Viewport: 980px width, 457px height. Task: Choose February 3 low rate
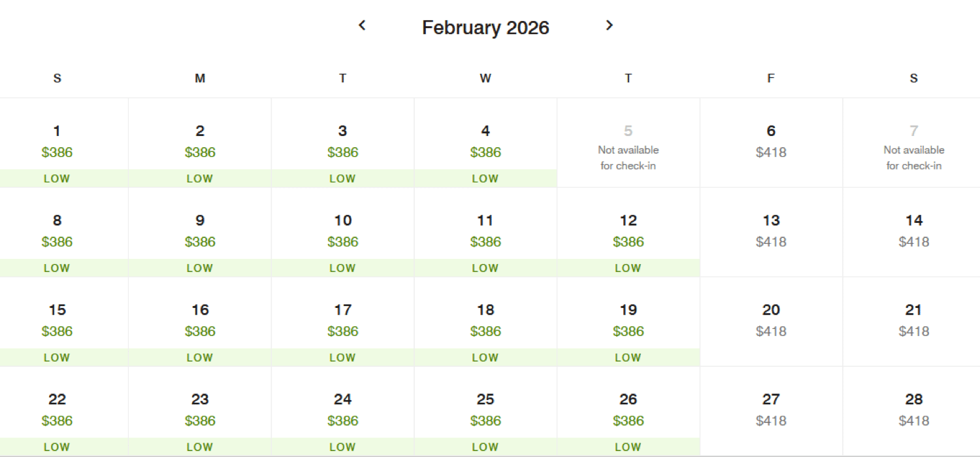(x=342, y=143)
